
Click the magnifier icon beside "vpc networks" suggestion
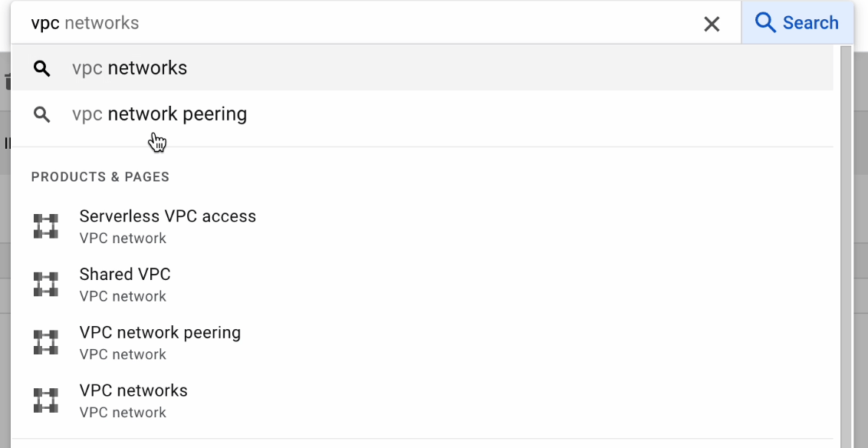point(42,69)
